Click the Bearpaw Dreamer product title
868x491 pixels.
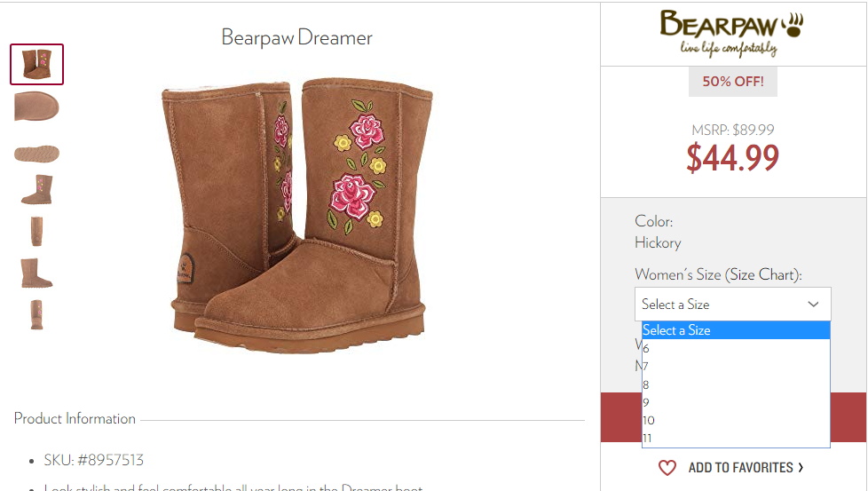(296, 37)
